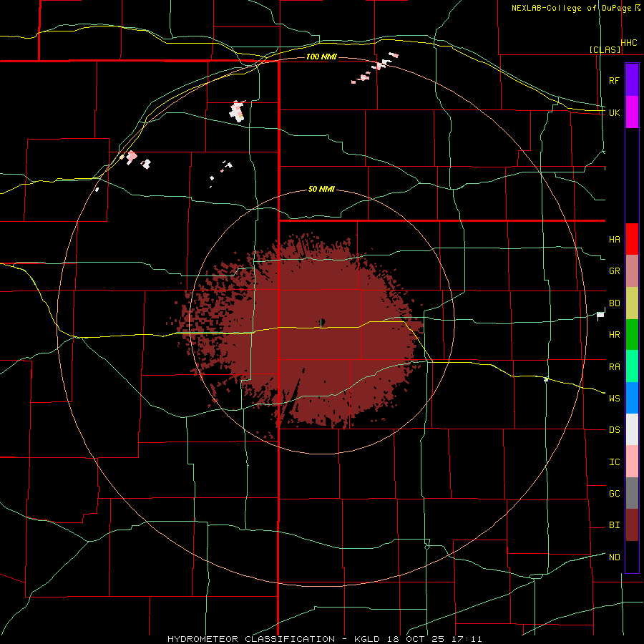Click the 17:11 time stamp
This screenshot has height=644, width=644.
(468, 639)
